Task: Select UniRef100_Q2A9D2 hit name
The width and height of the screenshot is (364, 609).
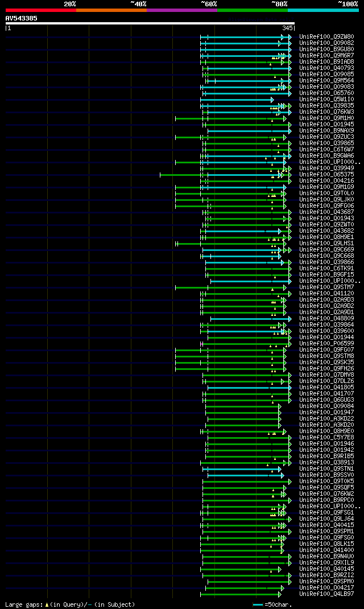Action: click(326, 306)
